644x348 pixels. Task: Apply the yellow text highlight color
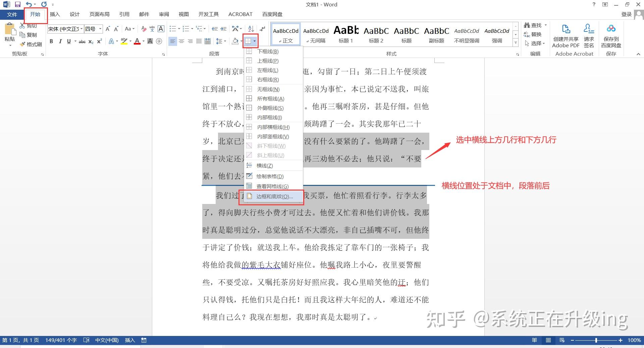click(x=124, y=41)
